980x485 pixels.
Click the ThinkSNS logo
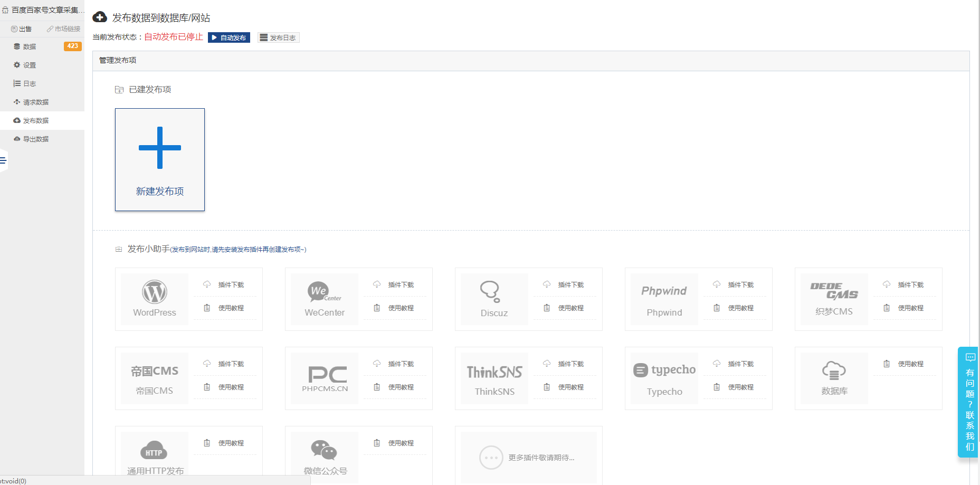coord(494,372)
